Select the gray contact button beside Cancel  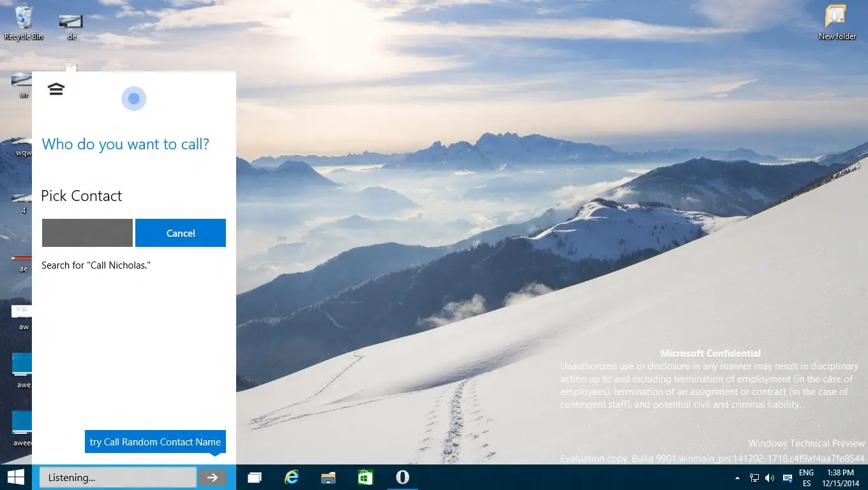(87, 233)
